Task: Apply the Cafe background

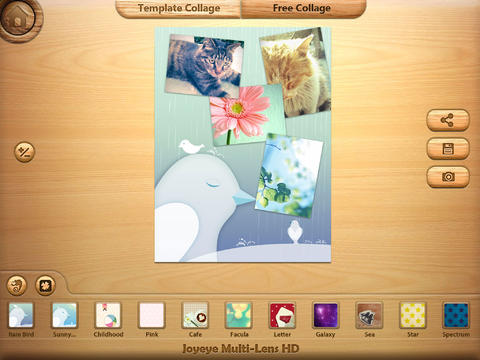Action: 195,315
